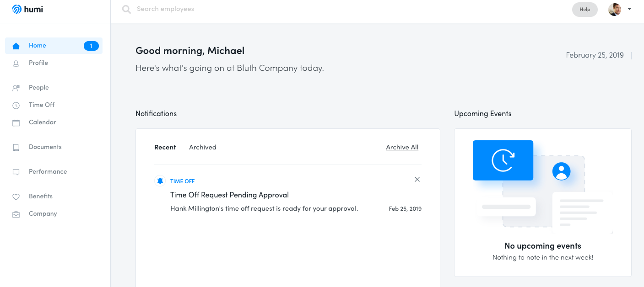The image size is (644, 287).
Task: Switch to the Recent notifications tab
Action: click(165, 147)
